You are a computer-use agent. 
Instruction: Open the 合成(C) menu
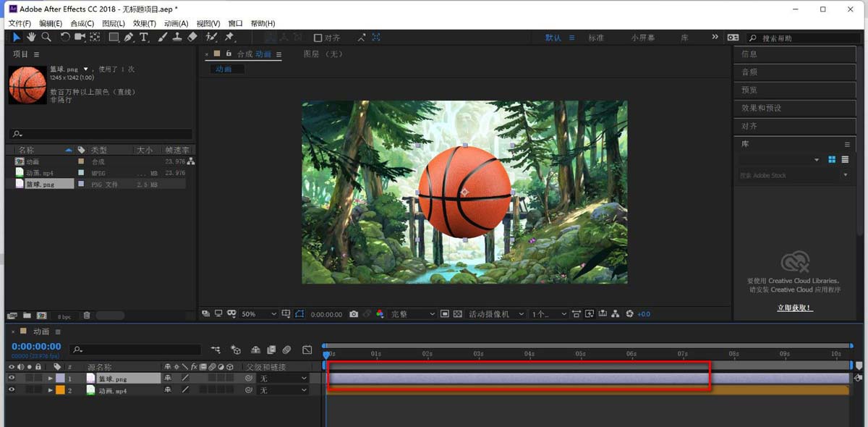tap(82, 24)
